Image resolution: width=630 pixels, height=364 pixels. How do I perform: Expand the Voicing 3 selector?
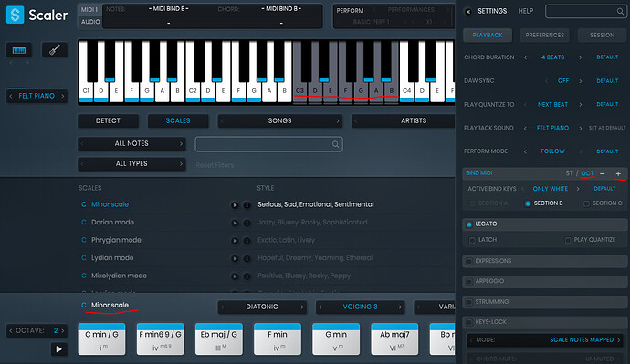point(360,307)
